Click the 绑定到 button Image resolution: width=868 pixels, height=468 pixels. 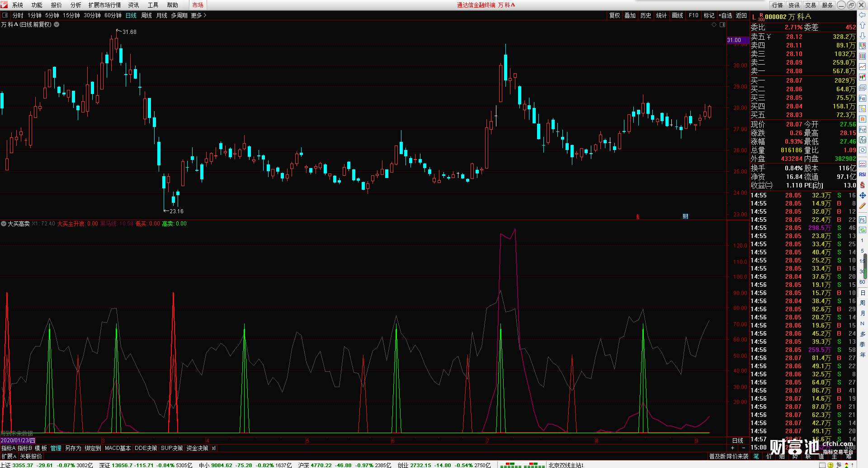click(x=93, y=448)
